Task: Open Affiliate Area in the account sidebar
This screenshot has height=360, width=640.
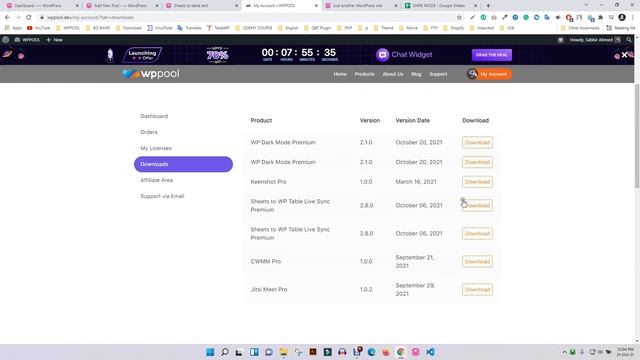Action: point(156,180)
